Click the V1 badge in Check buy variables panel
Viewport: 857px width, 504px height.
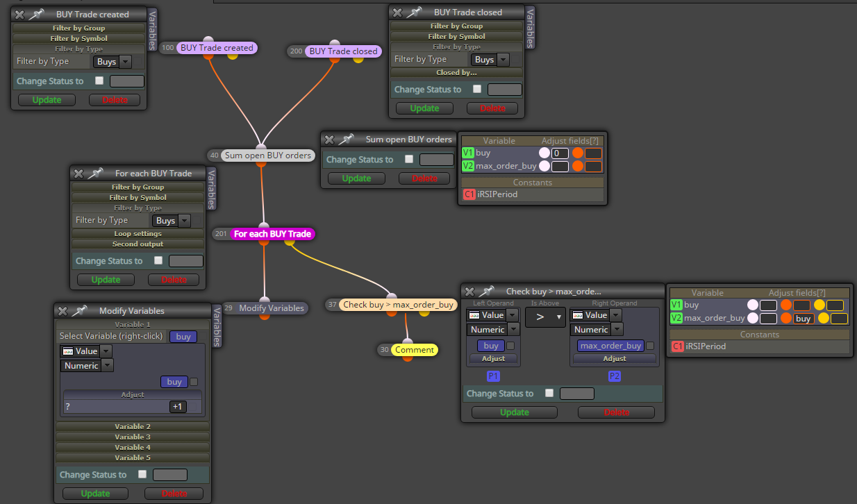676,305
